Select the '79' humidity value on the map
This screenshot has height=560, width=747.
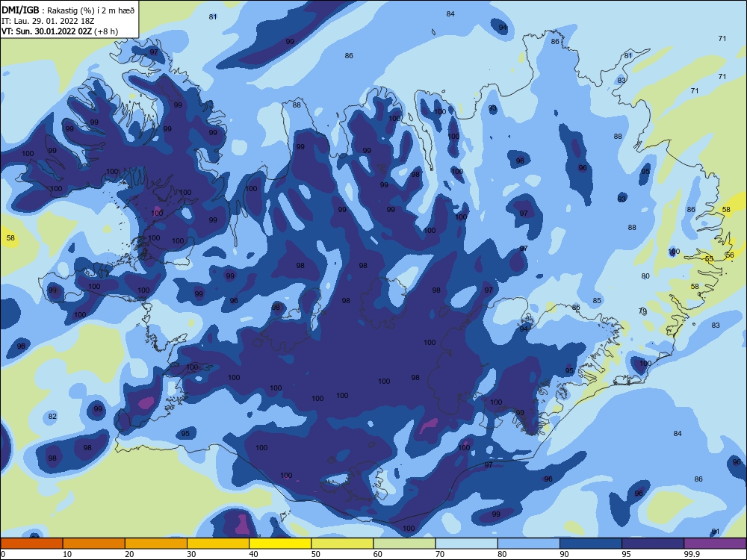(x=642, y=311)
